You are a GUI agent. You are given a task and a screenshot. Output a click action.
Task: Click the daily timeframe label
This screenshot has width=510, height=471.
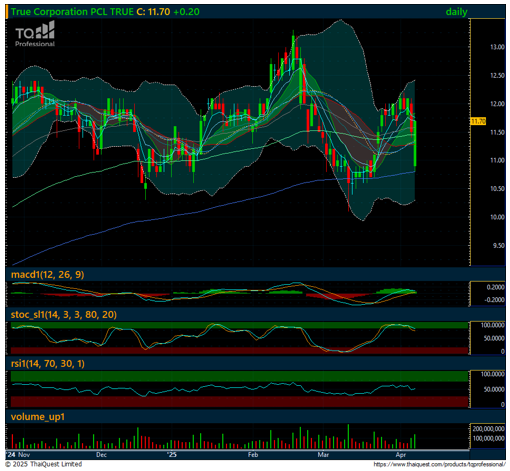pyautogui.click(x=456, y=12)
